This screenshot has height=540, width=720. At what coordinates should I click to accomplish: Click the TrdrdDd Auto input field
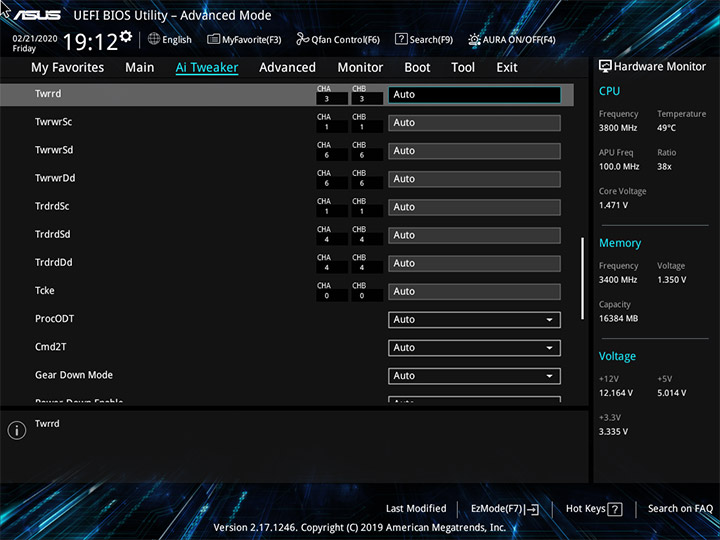click(474, 263)
